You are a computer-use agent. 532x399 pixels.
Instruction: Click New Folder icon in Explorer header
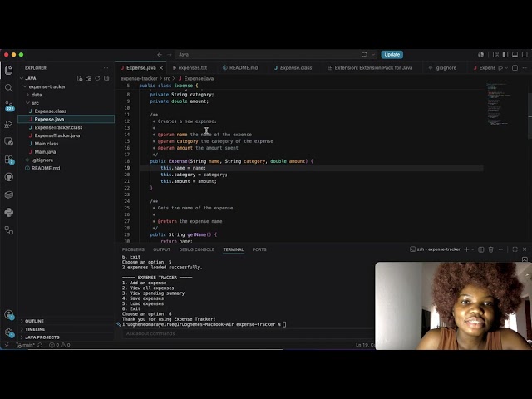point(89,78)
